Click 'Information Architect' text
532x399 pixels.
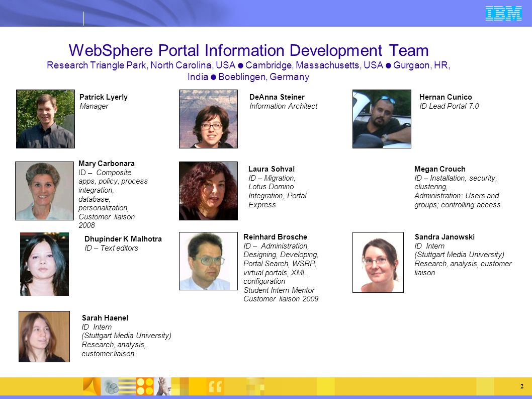pos(283,106)
